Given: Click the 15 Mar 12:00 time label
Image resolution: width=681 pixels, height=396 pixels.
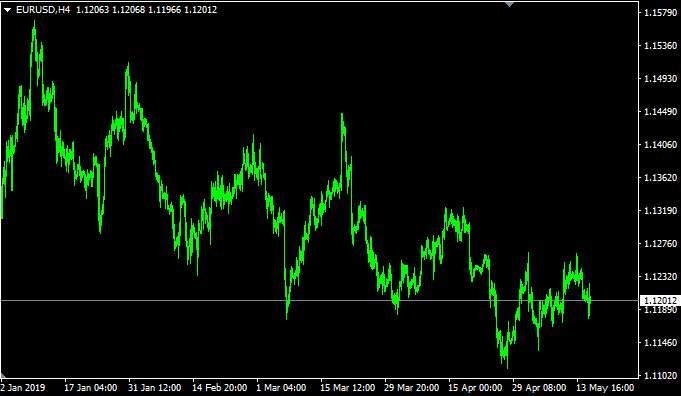Looking at the screenshot, I should point(347,387).
